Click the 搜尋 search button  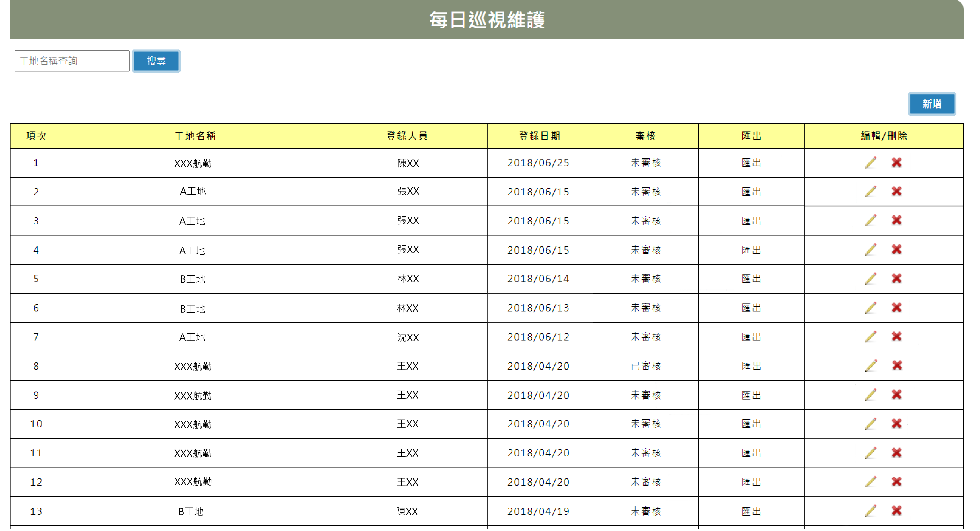point(156,61)
